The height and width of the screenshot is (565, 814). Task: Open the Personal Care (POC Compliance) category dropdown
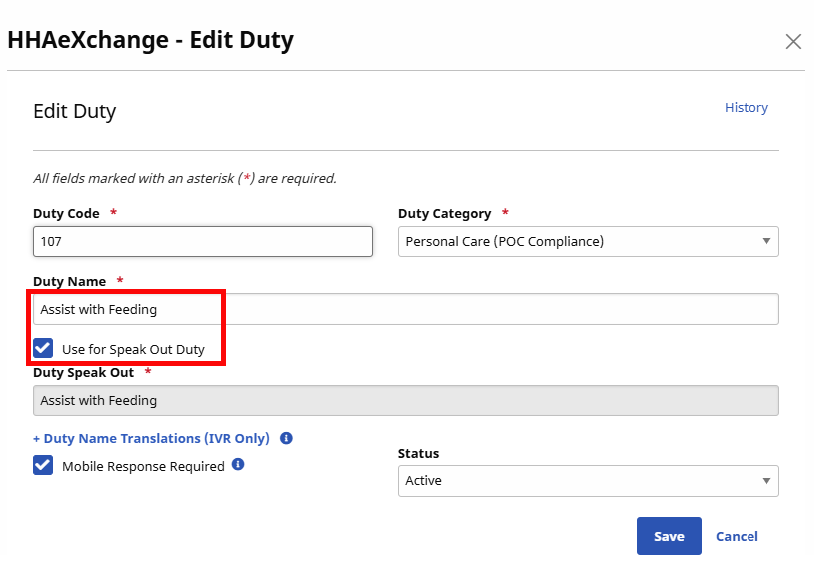(587, 241)
